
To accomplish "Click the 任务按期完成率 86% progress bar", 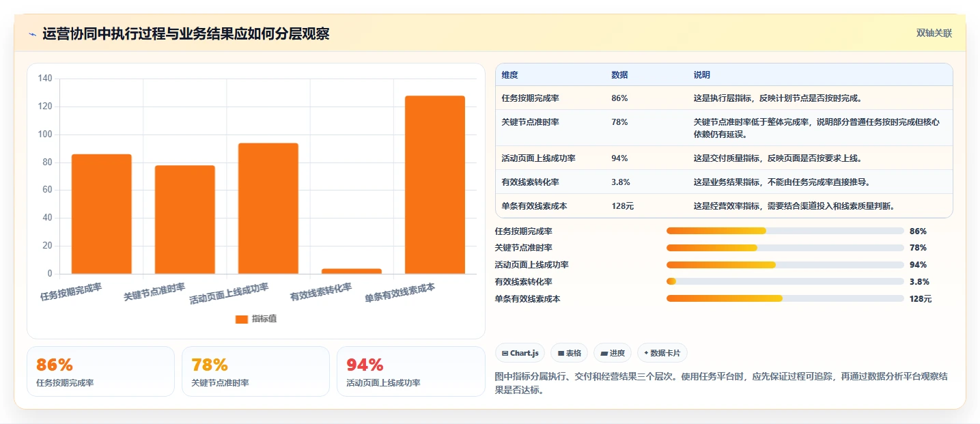I will point(785,231).
